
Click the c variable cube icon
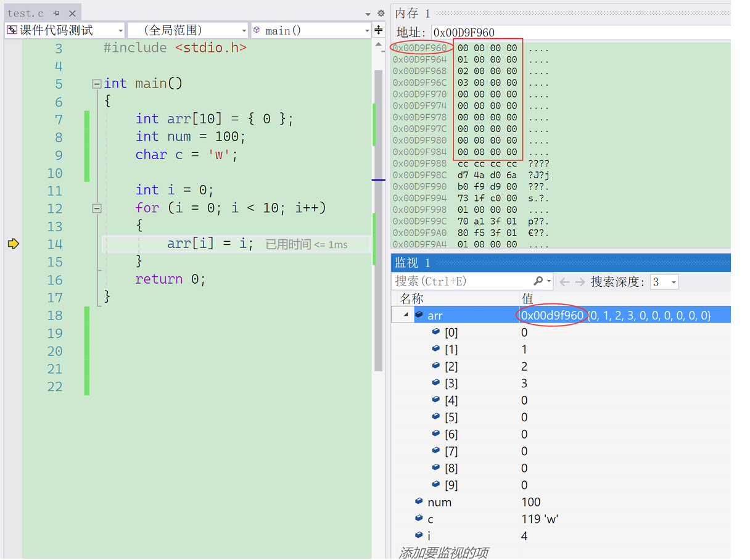(x=419, y=519)
